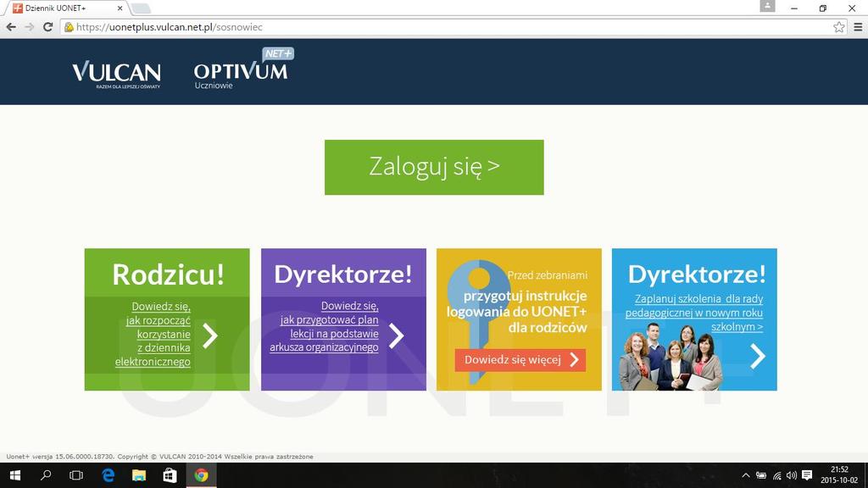Image resolution: width=868 pixels, height=488 pixels.
Task: Click the battery icon in the system tray
Action: (762, 475)
